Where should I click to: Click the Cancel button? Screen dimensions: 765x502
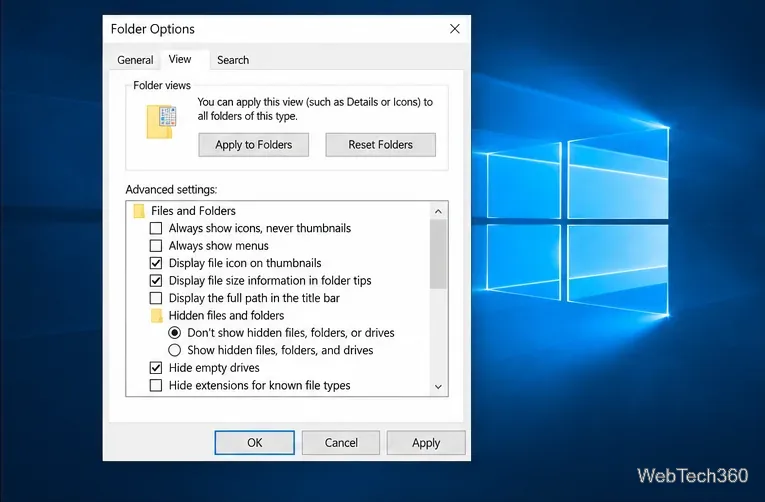click(341, 442)
